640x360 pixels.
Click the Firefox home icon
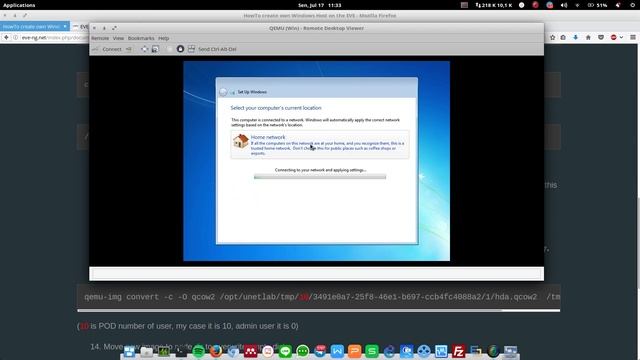click(x=588, y=38)
